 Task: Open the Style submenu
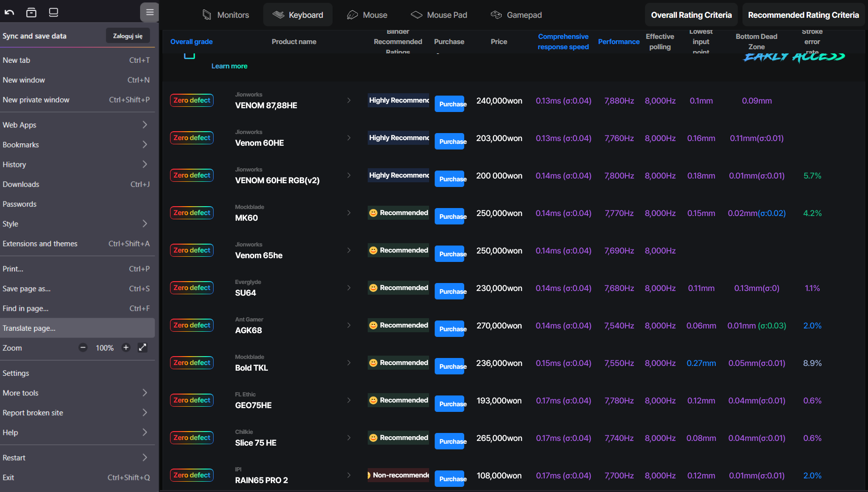[77, 224]
